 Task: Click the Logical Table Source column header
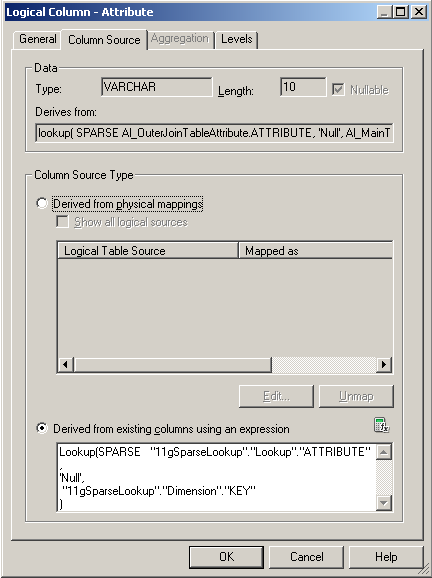[x=148, y=251]
